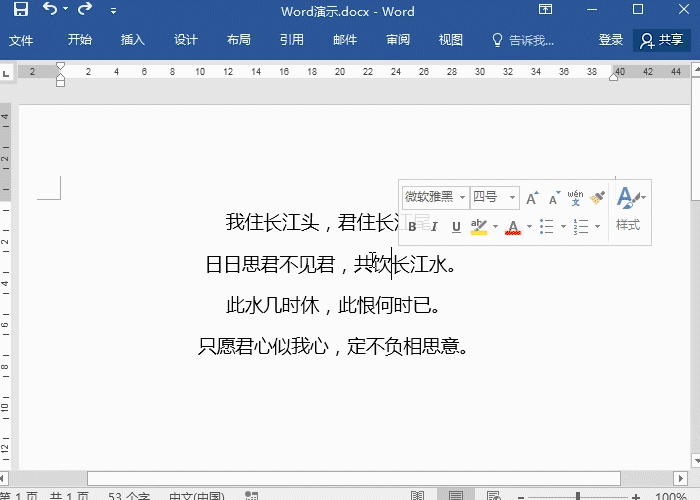Go to the 邮件 tab
Screen dimensions: 700x500
(345, 40)
